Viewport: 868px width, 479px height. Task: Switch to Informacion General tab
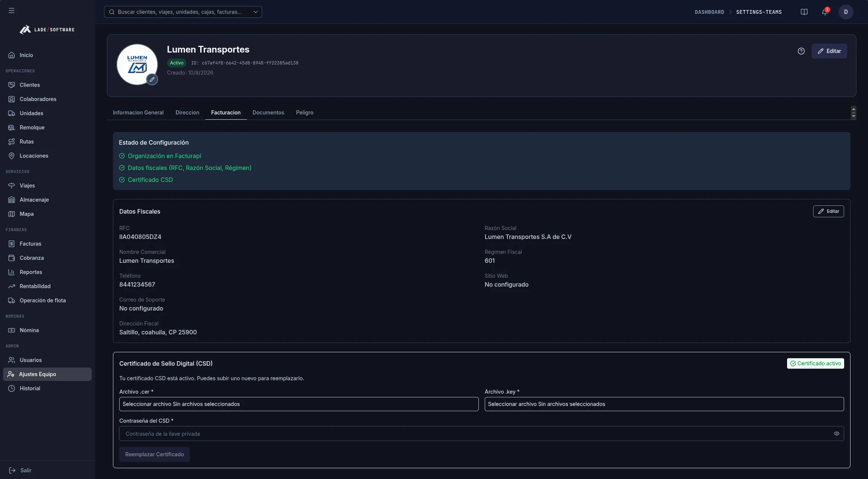point(138,113)
